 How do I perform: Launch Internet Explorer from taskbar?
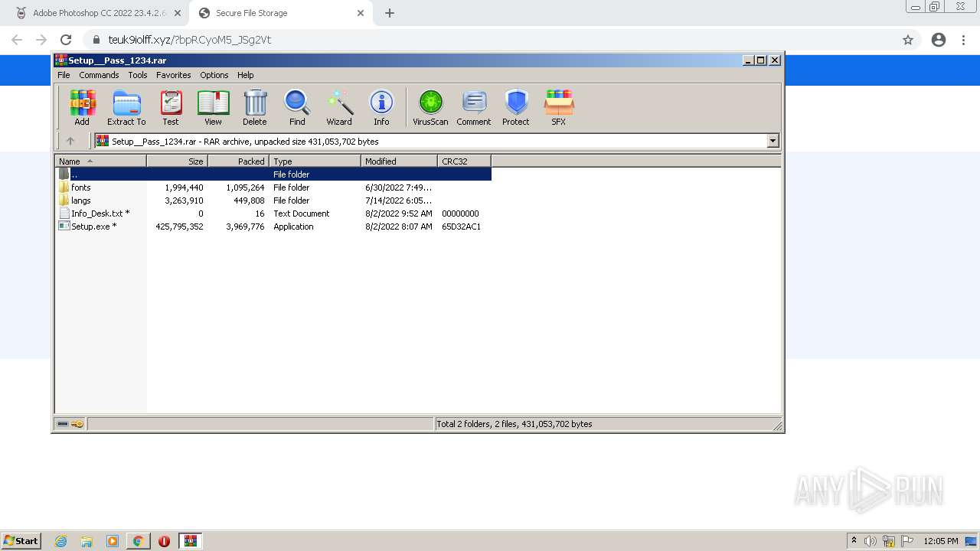click(61, 541)
